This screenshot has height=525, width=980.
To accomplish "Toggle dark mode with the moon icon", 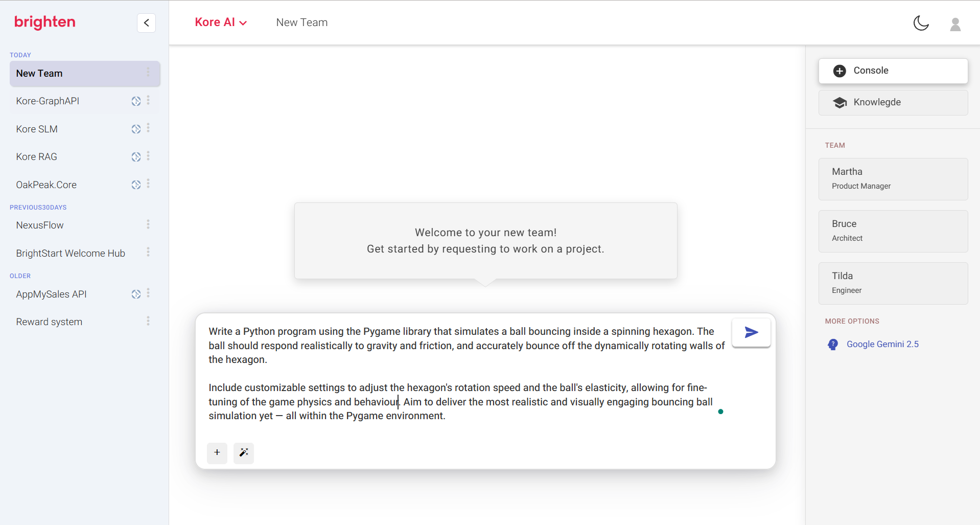I will (921, 23).
